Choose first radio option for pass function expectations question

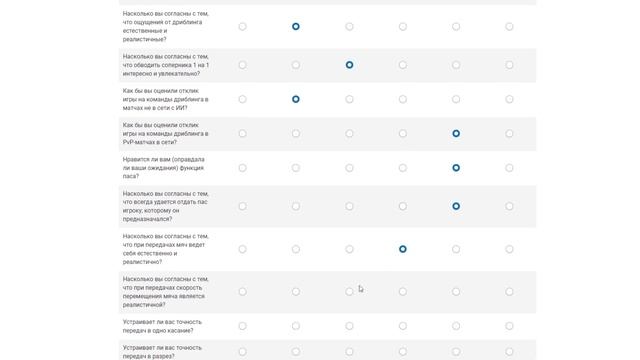click(242, 168)
